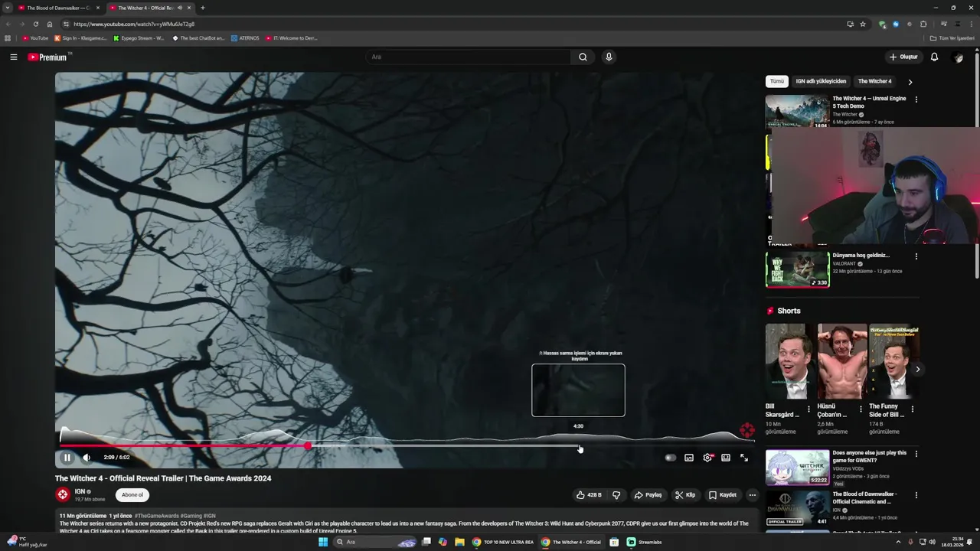Close The Witcher 4 browser tab
The width and height of the screenshot is (980, 551).
189,8
